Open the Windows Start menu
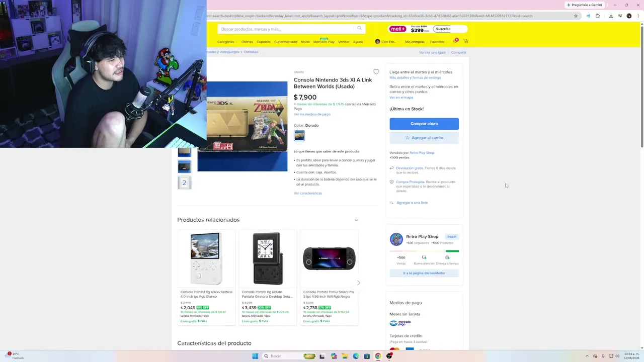Image resolution: width=644 pixels, height=362 pixels. pyautogui.click(x=255, y=356)
